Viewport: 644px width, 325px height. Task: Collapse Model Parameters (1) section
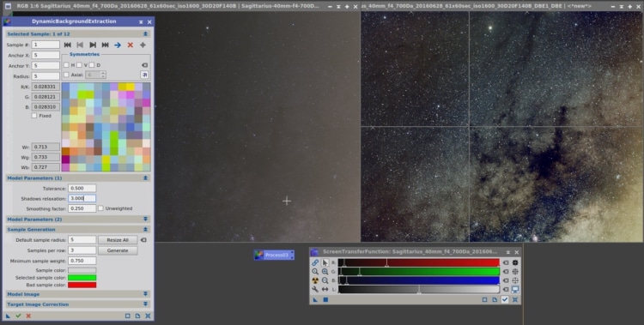click(145, 178)
